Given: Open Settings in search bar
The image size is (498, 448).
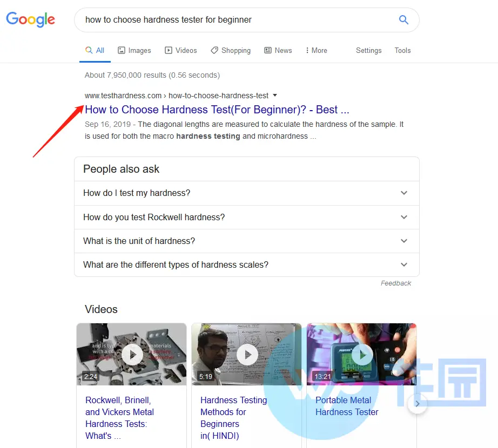Looking at the screenshot, I should tap(368, 50).
